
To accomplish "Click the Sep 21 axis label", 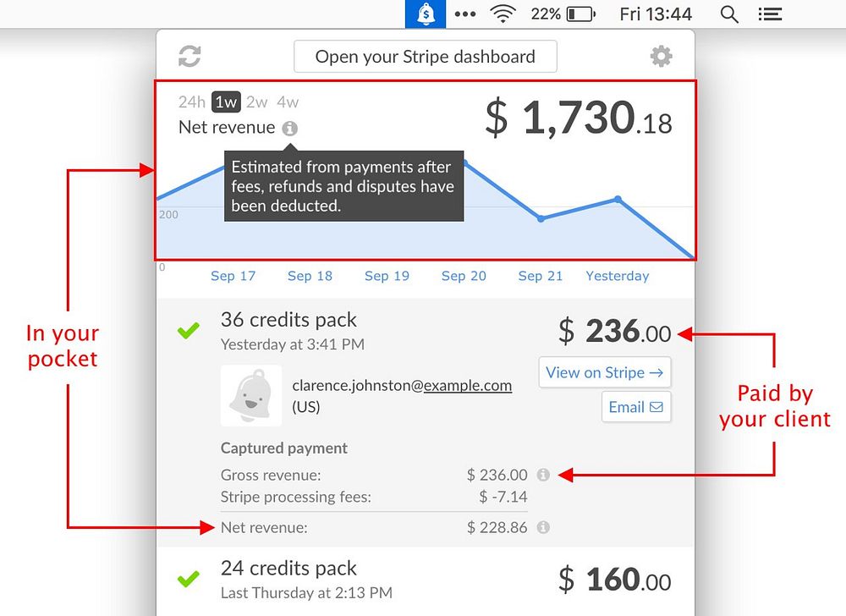I will pyautogui.click(x=541, y=276).
